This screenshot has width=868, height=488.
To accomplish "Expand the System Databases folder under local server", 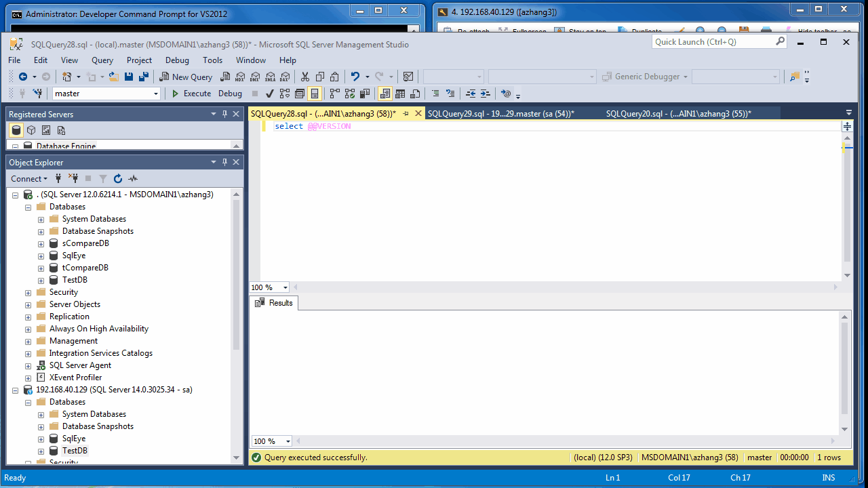I will click(x=41, y=219).
